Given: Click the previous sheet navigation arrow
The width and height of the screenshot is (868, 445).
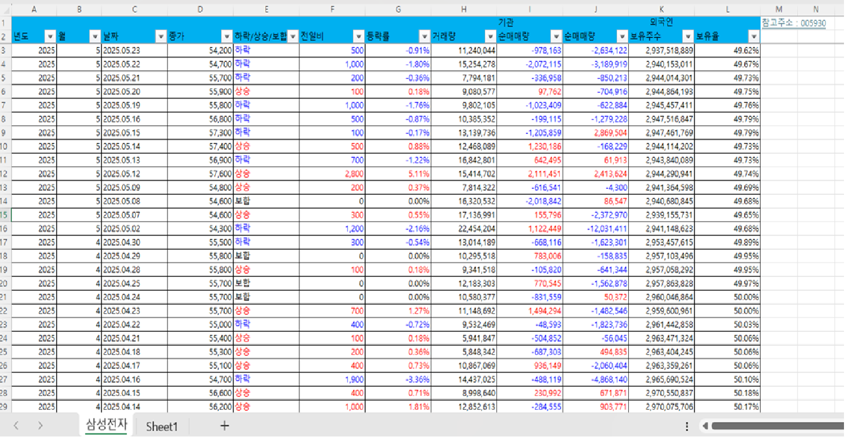Looking at the screenshot, I should click(17, 426).
